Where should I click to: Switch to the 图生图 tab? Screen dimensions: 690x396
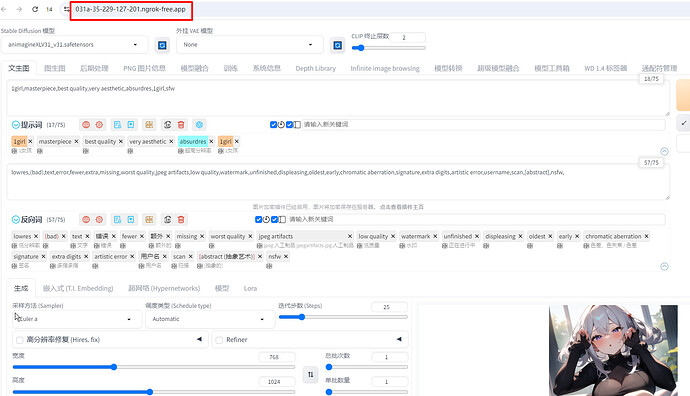(55, 68)
